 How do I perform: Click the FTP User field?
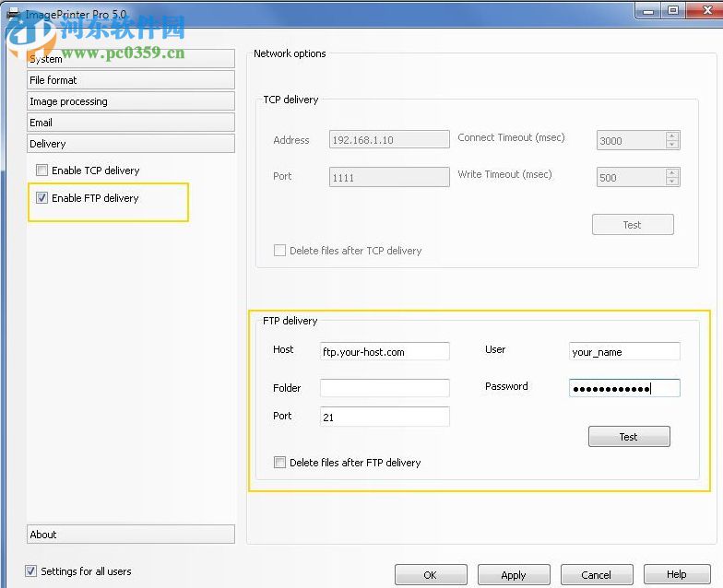624,352
